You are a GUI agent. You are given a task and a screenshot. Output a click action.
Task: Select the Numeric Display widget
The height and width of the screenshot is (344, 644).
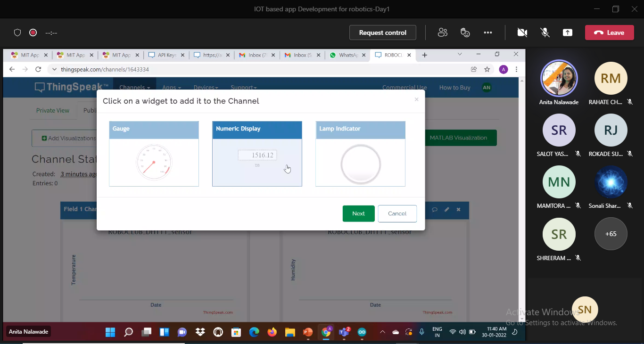point(257,154)
